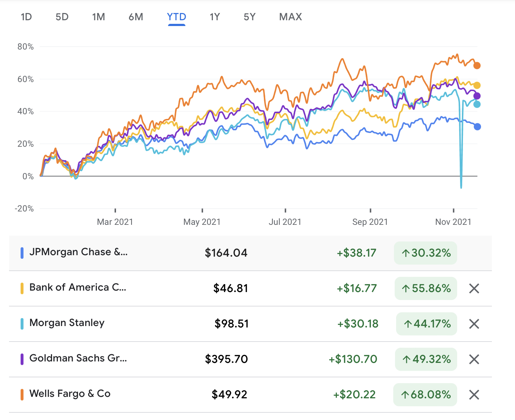The width and height of the screenshot is (515, 420).
Task: Click the light-blue Morgan Stanley endpoint dot
Action: [x=477, y=104]
